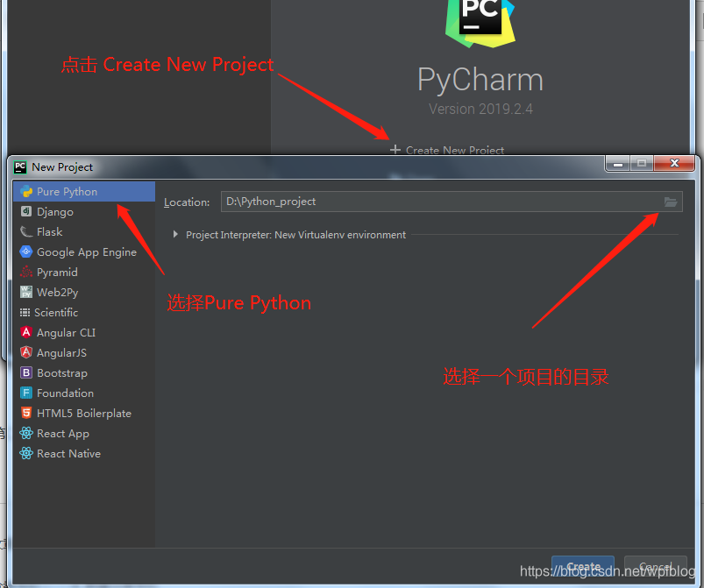Select the AngularJS project type
Image resolution: width=704 pixels, height=588 pixels.
tap(84, 353)
